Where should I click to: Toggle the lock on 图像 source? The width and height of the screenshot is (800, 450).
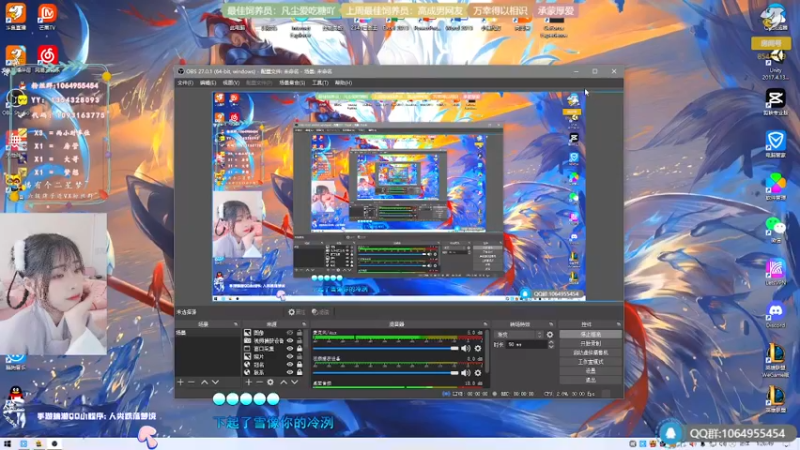pos(299,333)
